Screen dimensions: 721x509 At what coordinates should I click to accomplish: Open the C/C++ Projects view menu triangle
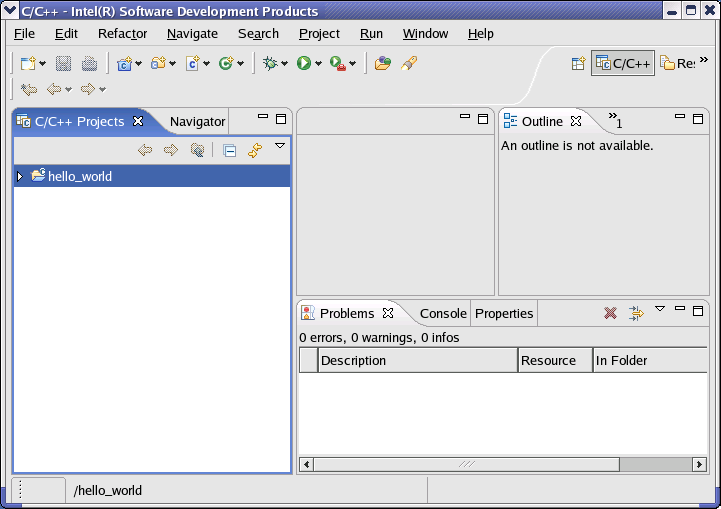tap(280, 146)
